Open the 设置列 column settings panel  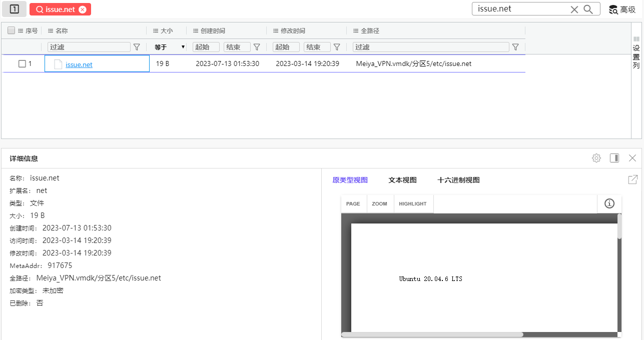click(x=636, y=52)
